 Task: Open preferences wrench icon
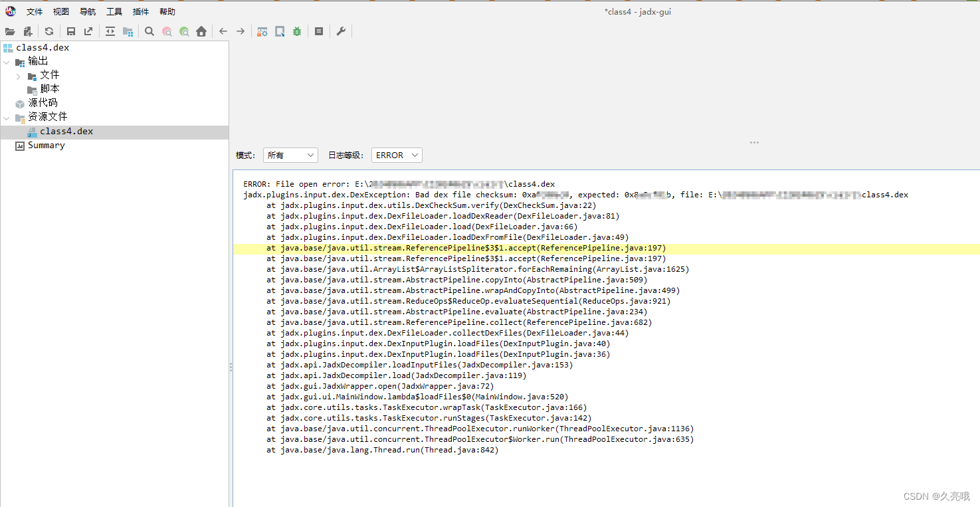click(x=341, y=31)
